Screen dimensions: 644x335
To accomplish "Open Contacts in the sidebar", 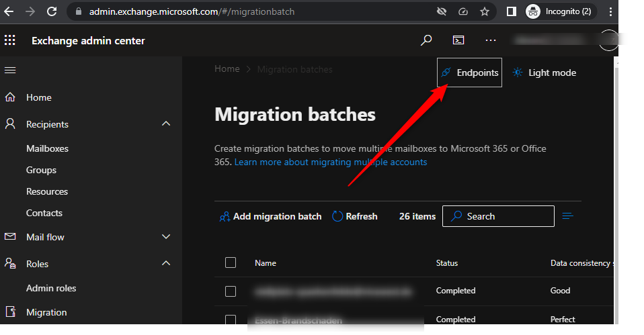I will 44,213.
